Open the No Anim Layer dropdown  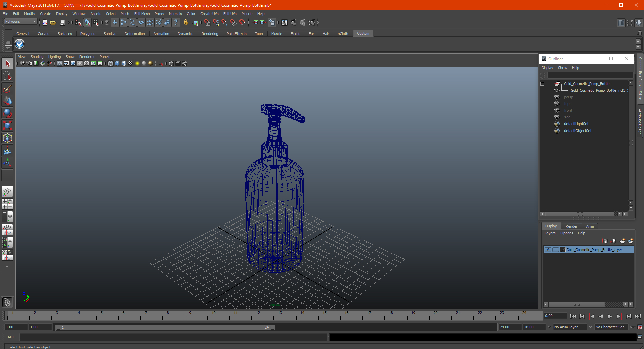(570, 327)
